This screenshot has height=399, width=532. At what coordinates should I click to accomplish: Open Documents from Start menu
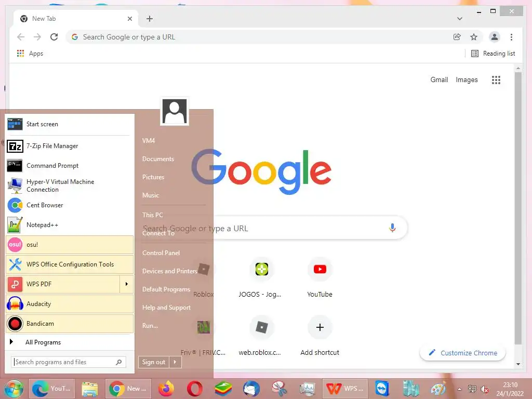158,159
